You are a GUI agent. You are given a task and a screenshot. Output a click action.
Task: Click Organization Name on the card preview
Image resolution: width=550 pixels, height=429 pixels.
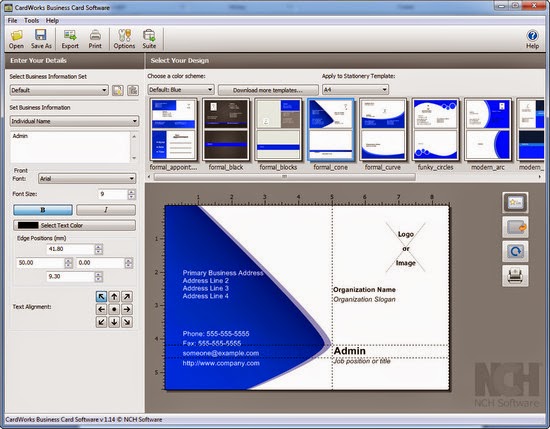coord(364,290)
